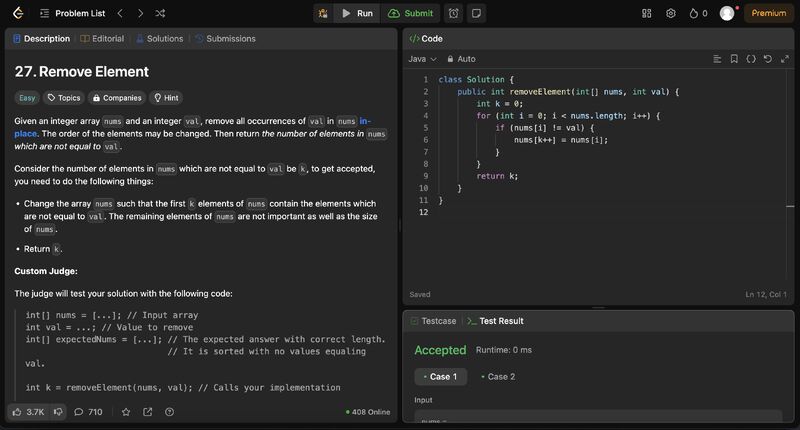
Task: Follow the in-place link
Action: 365,121
